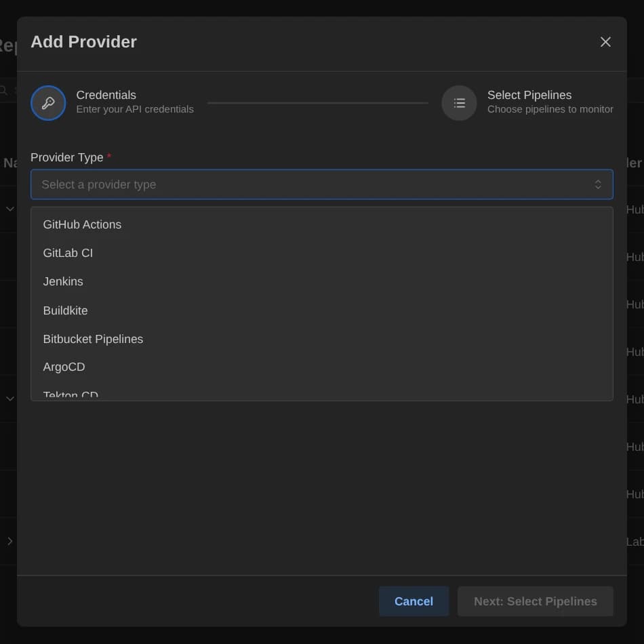Click the 'Choose pipelines to monitor' subtitle
This screenshot has height=644, width=644.
coord(550,109)
